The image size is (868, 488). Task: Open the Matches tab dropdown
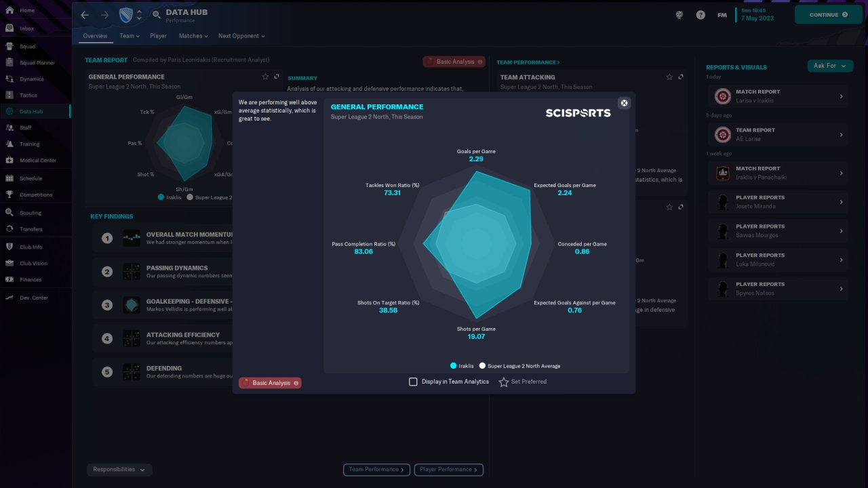(194, 36)
